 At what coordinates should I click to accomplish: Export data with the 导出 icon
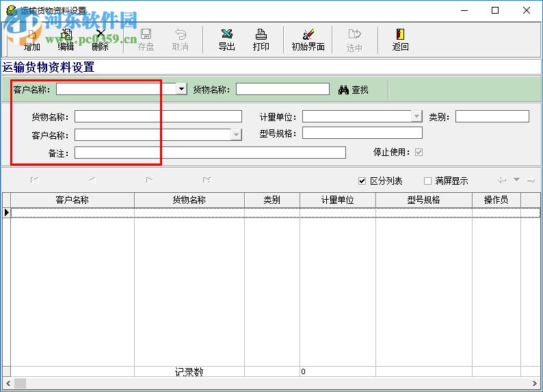click(227, 40)
